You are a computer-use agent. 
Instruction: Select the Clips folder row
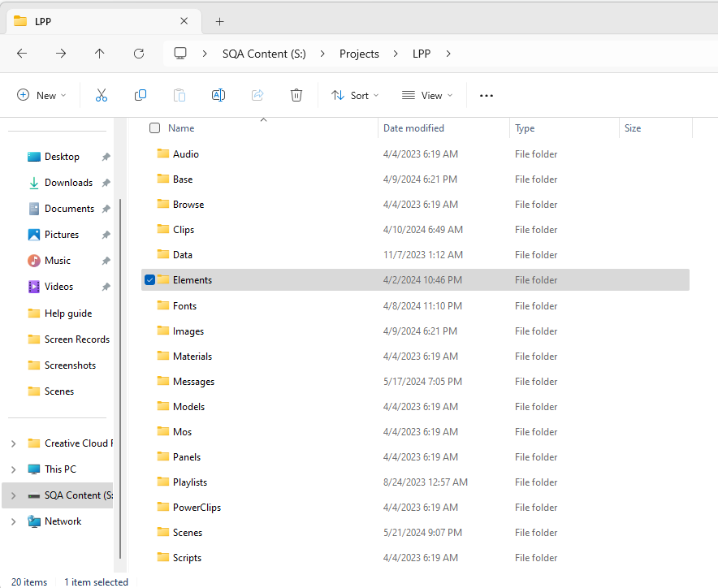point(415,229)
